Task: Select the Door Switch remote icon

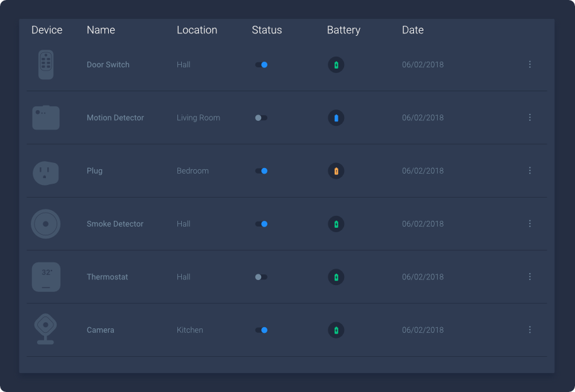Action: tap(46, 64)
